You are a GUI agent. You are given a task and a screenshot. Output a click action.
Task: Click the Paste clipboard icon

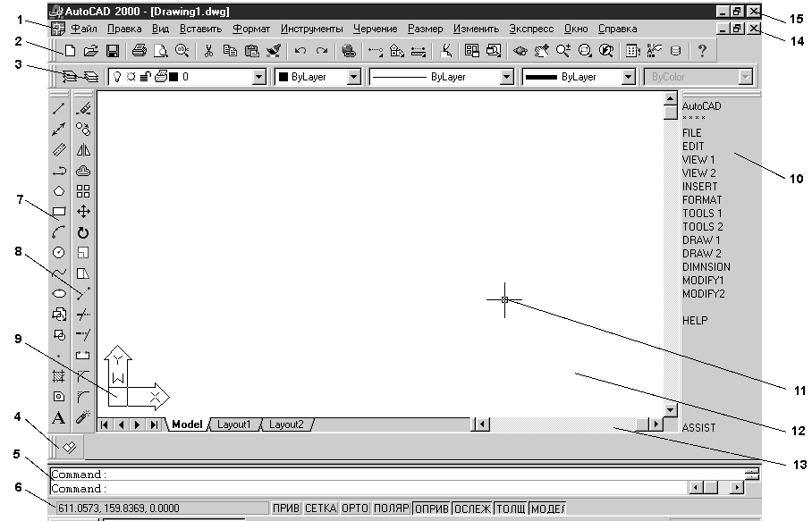pyautogui.click(x=251, y=51)
